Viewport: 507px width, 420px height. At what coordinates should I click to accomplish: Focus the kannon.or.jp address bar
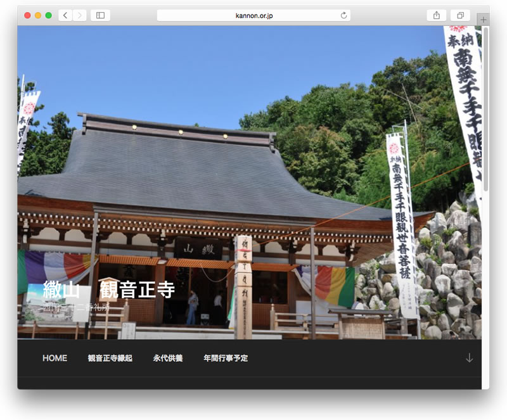click(x=254, y=15)
